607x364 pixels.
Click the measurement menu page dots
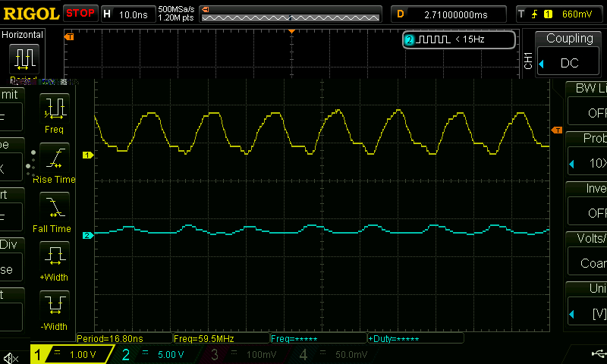[x=31, y=165]
